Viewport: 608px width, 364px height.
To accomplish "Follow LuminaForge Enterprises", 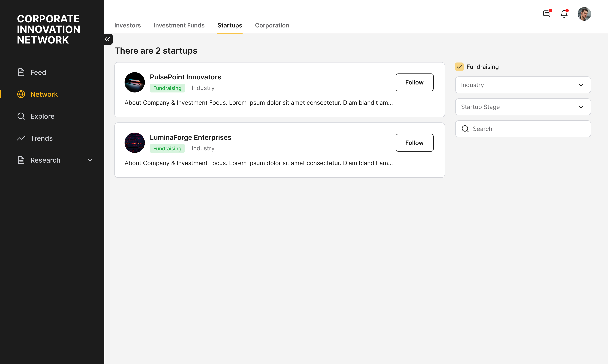I will [414, 143].
